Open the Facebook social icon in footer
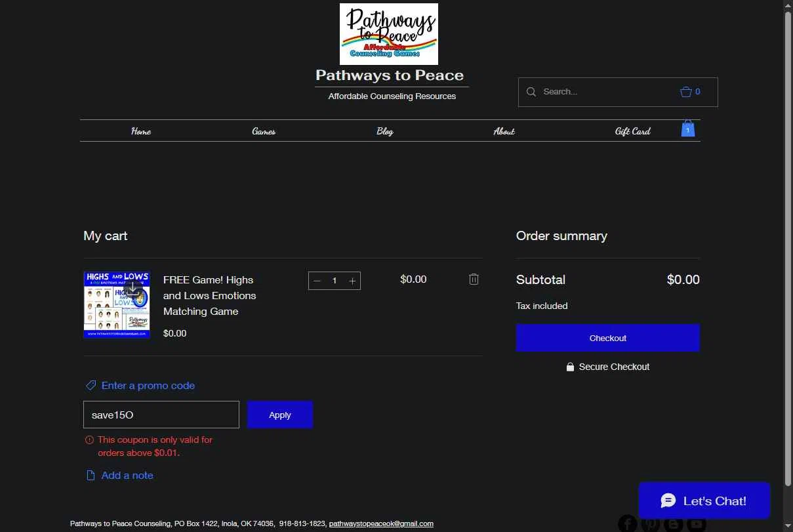The width and height of the screenshot is (793, 532). point(628,523)
